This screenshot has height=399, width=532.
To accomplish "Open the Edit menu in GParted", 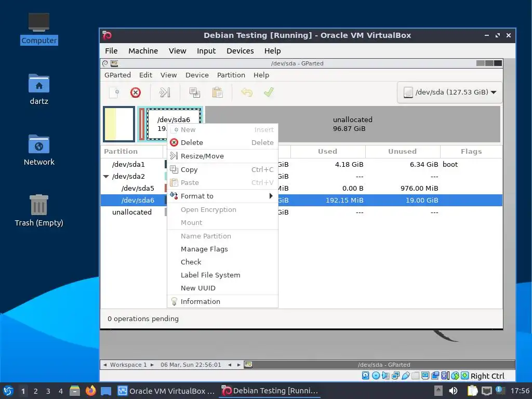I will 145,75.
